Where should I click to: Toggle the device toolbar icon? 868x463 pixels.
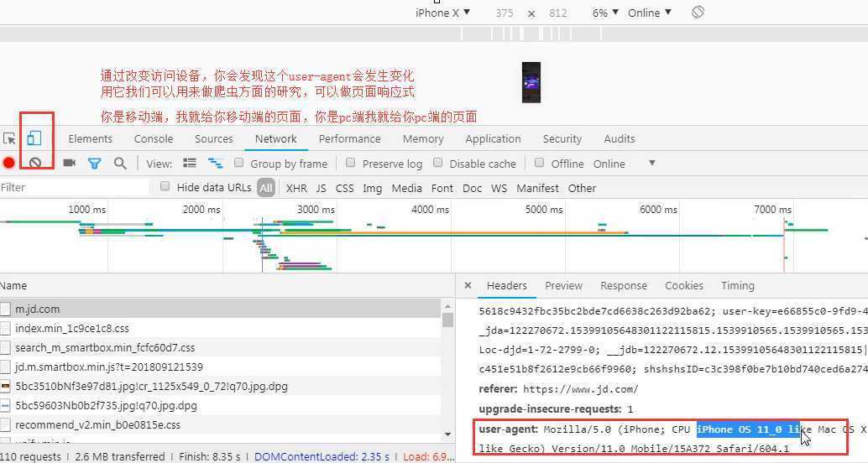tap(34, 138)
